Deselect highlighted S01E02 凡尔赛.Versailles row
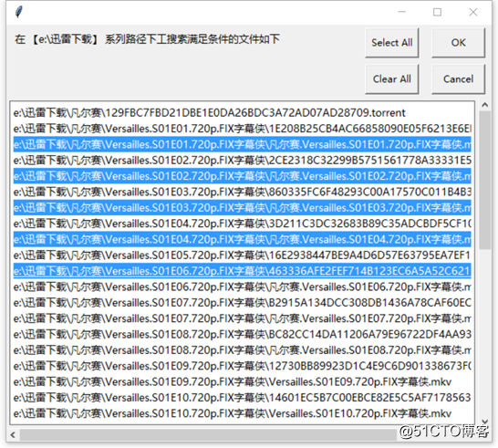Image resolution: width=498 pixels, height=448 pixels. [x=243, y=176]
